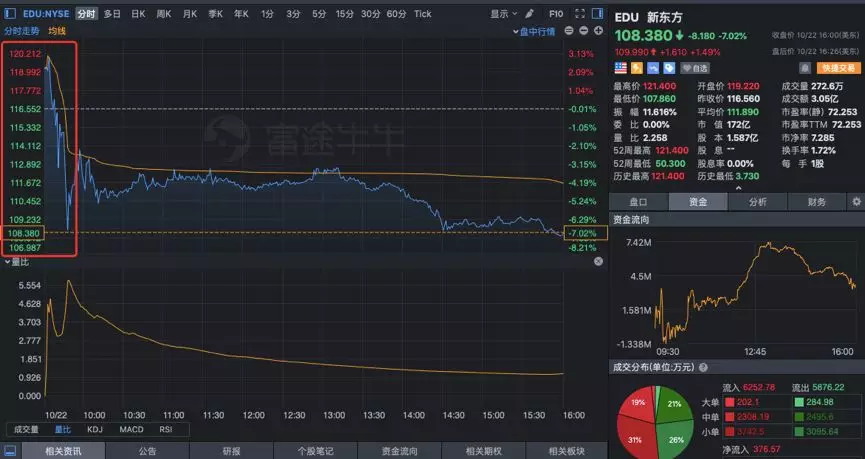
Task: Click the blue trend-line icon
Action: (653, 68)
